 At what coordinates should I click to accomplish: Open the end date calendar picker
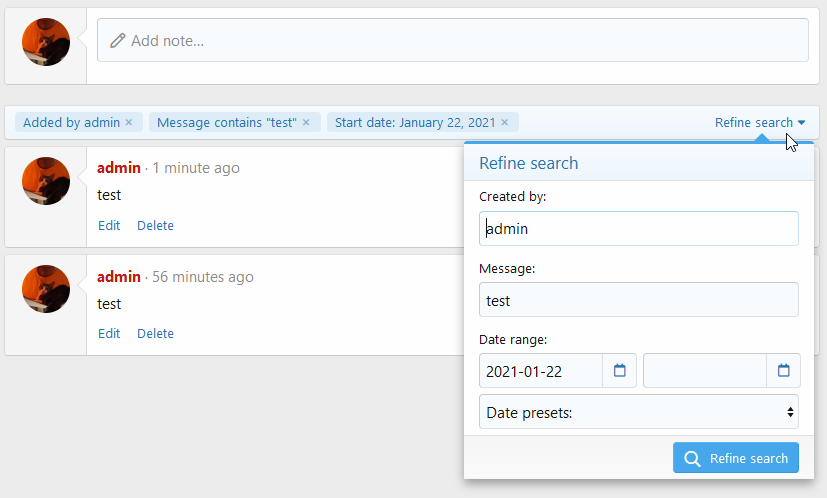point(783,371)
